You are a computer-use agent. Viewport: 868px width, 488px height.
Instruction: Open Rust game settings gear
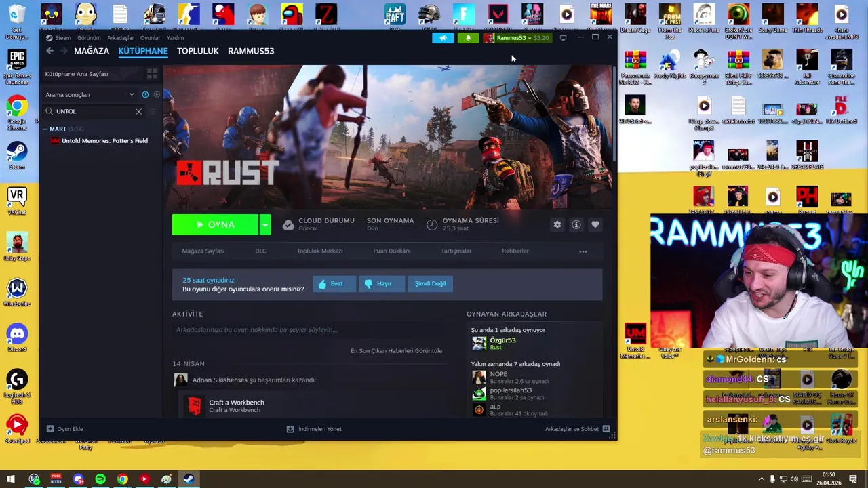click(557, 224)
